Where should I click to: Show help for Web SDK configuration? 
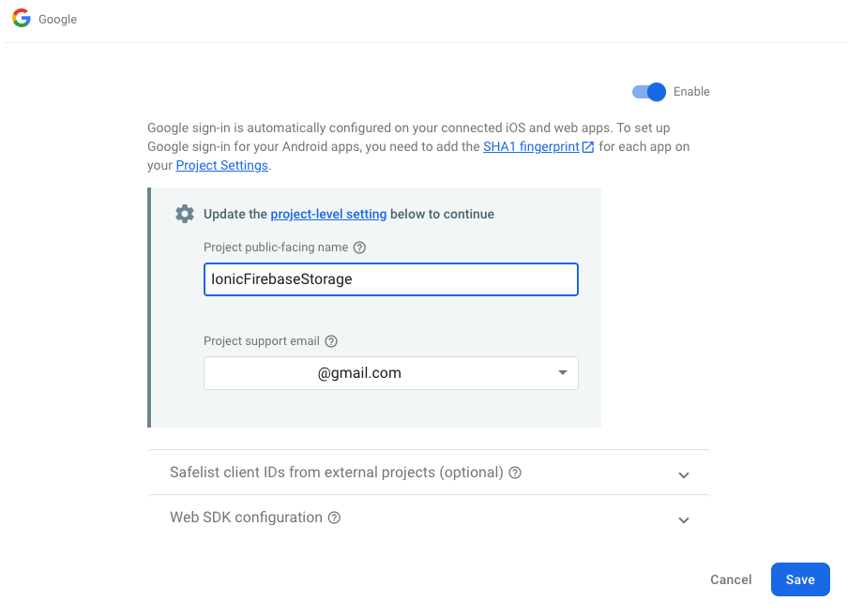tap(334, 518)
